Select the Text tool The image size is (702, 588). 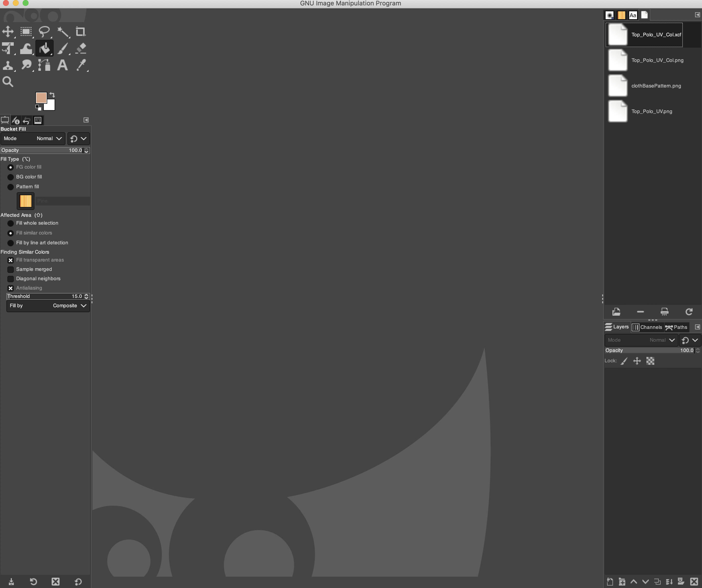(62, 65)
